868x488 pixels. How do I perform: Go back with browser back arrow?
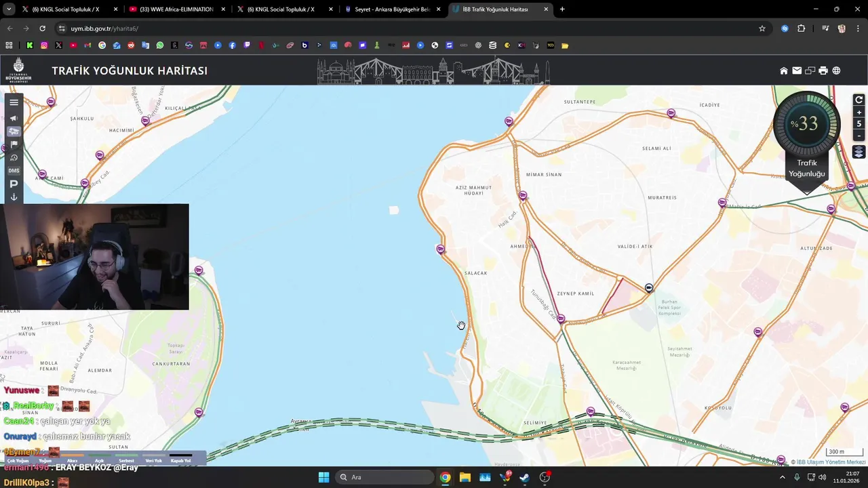pos(9,28)
